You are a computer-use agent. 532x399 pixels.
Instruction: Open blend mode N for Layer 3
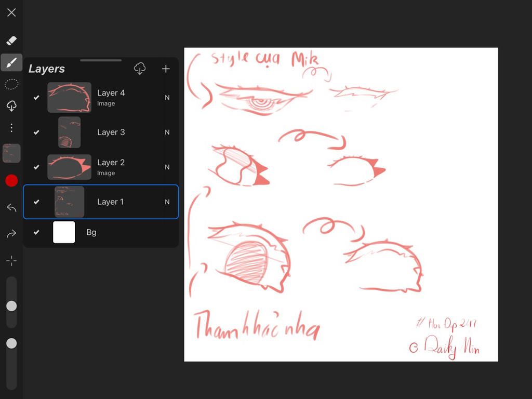pyautogui.click(x=167, y=132)
